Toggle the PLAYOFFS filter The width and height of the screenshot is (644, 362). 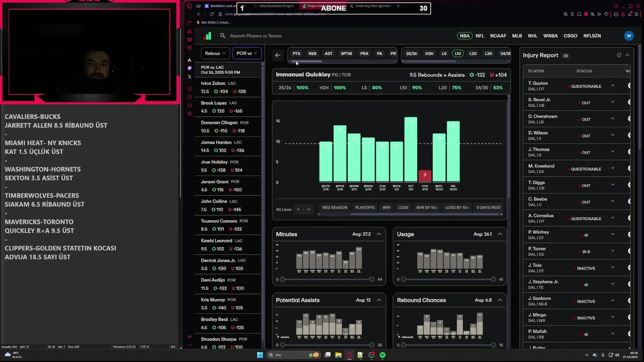365,207
